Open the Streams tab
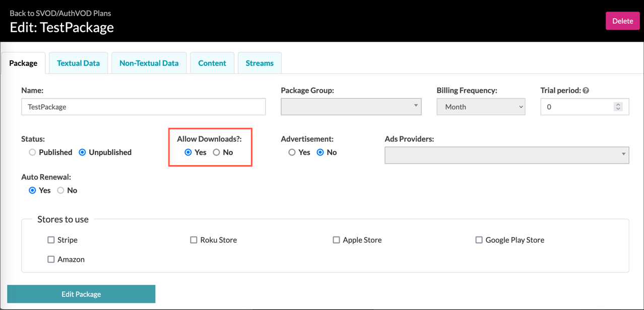The height and width of the screenshot is (310, 644). coord(260,63)
